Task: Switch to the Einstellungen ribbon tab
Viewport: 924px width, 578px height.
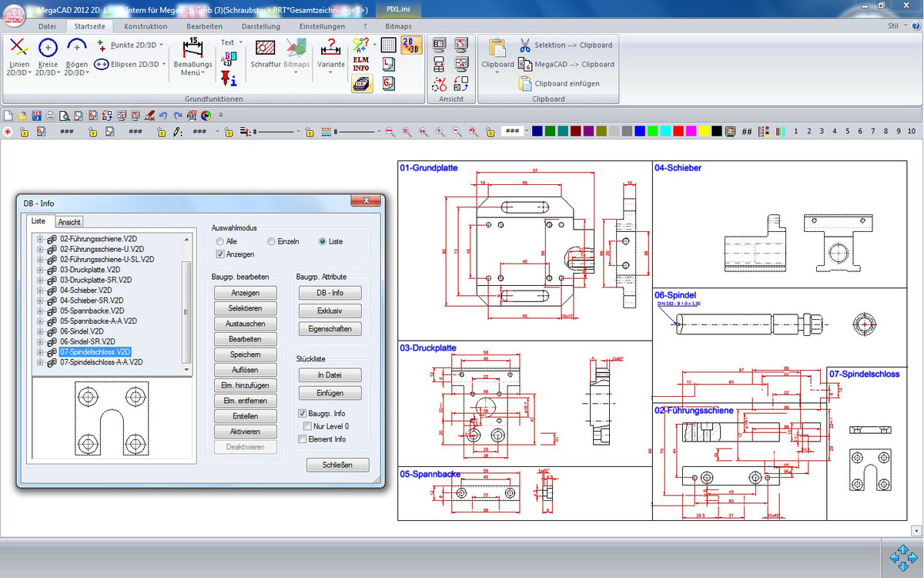Action: point(322,25)
